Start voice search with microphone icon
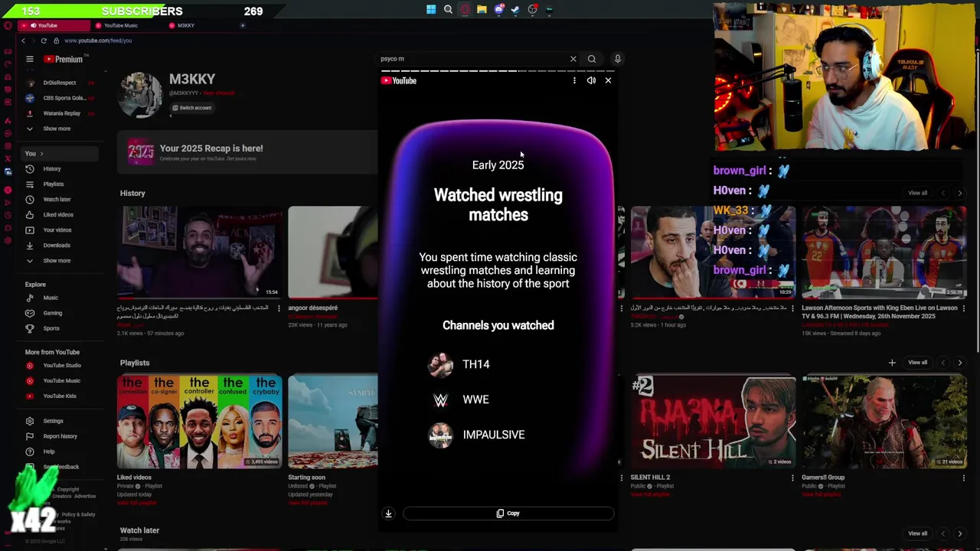Viewport: 980px width, 551px height. (618, 59)
